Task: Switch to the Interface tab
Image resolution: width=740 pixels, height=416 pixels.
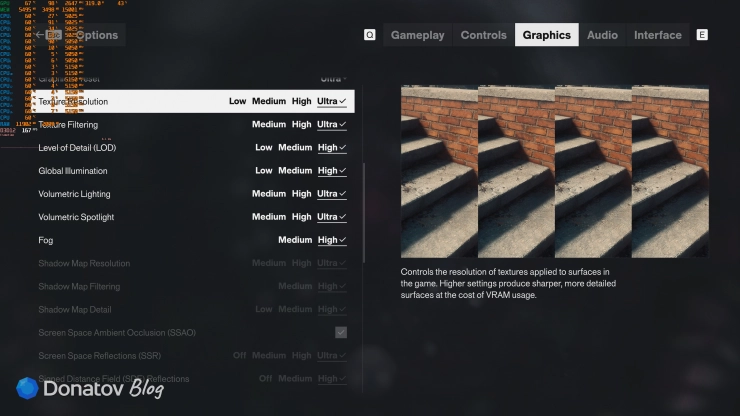Action: coord(657,35)
